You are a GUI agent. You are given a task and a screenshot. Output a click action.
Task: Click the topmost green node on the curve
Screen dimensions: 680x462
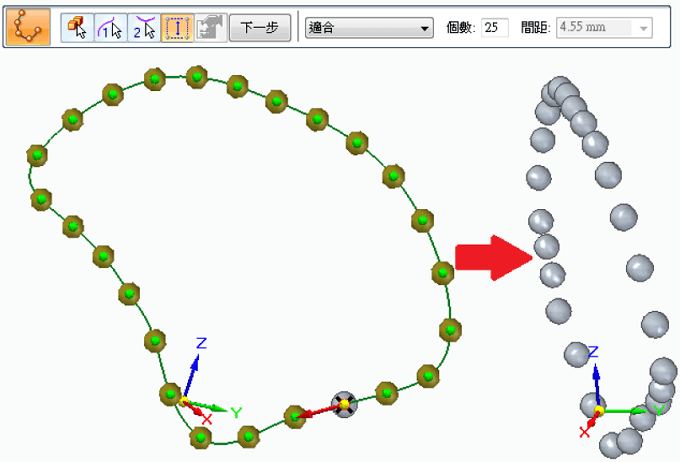click(x=197, y=77)
